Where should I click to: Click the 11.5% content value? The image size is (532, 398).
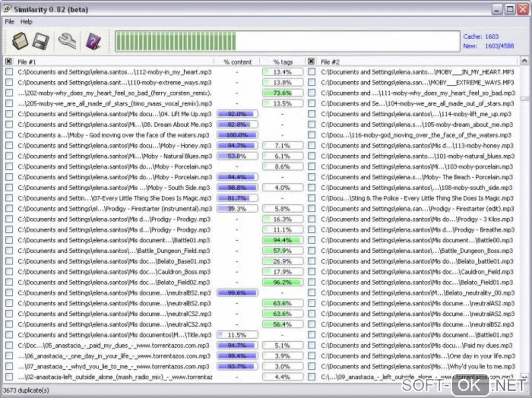pos(237,334)
